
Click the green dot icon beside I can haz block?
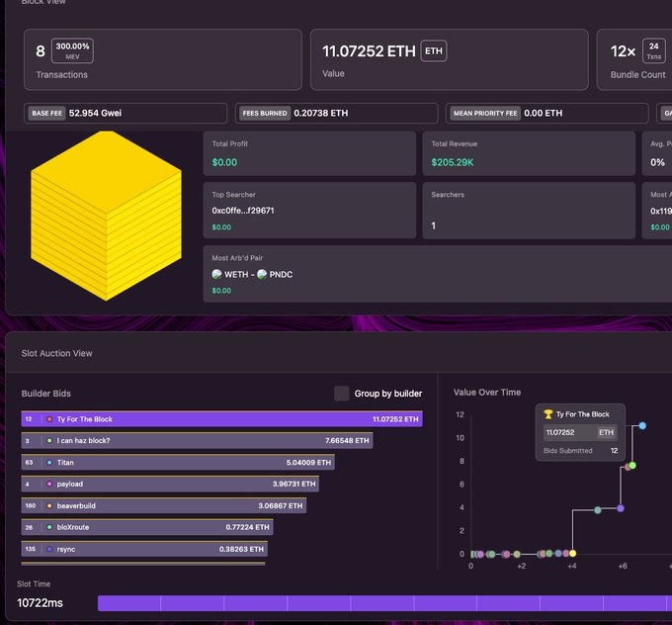pos(49,440)
